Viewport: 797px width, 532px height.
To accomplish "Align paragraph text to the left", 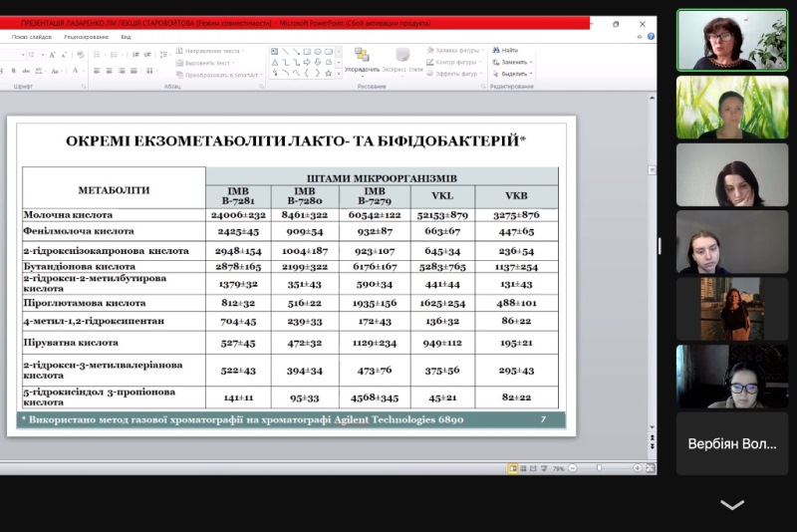I will [97, 71].
